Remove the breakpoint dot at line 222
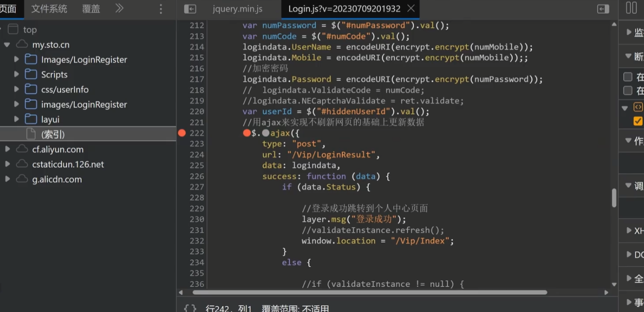644x312 pixels. pos(182,133)
